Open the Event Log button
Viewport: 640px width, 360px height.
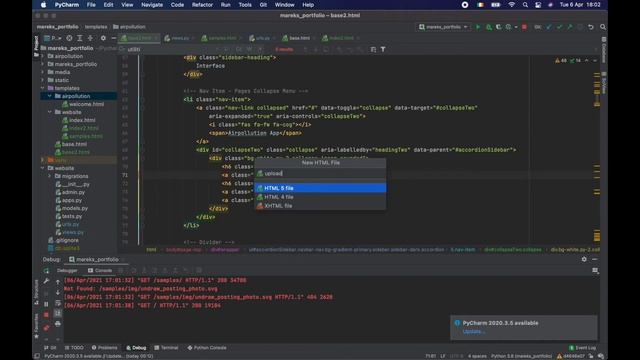pos(582,348)
